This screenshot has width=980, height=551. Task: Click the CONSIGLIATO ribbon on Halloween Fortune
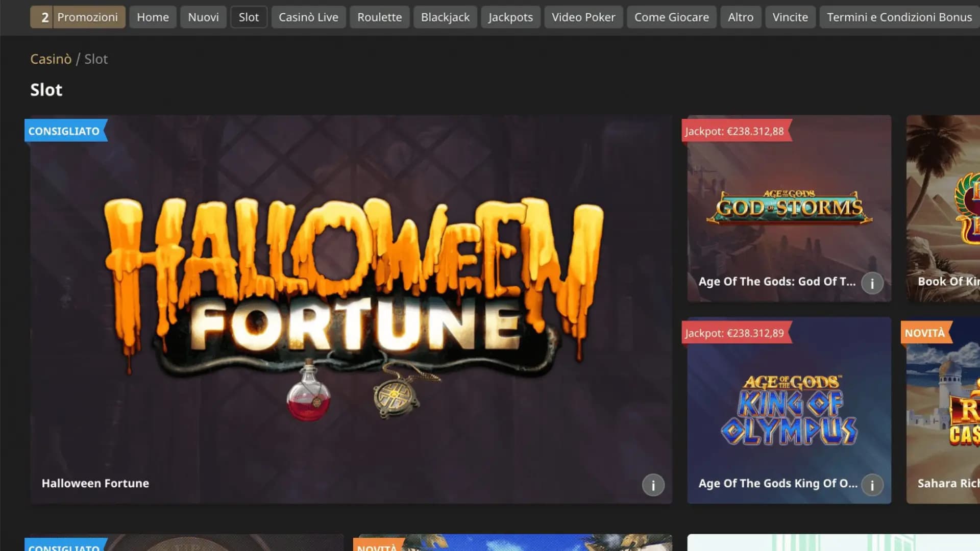[x=64, y=131]
